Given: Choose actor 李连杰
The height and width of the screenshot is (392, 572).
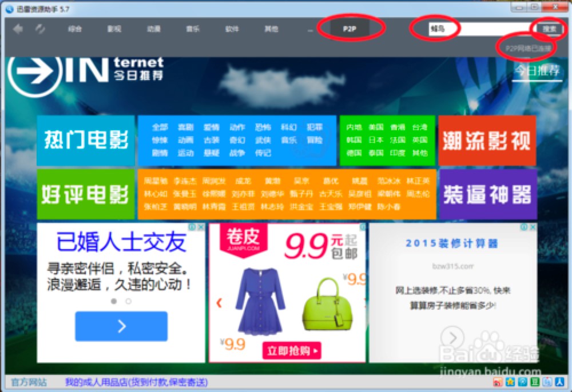Looking at the screenshot, I should tap(185, 181).
